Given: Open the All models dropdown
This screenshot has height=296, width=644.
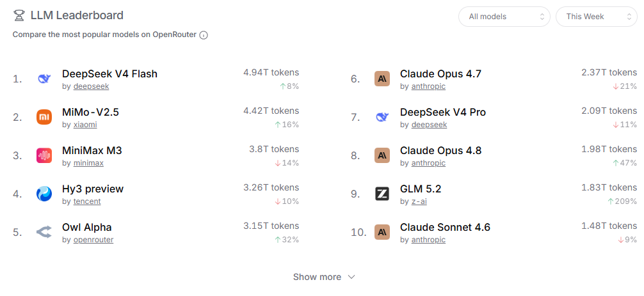Looking at the screenshot, I should click(x=504, y=17).
